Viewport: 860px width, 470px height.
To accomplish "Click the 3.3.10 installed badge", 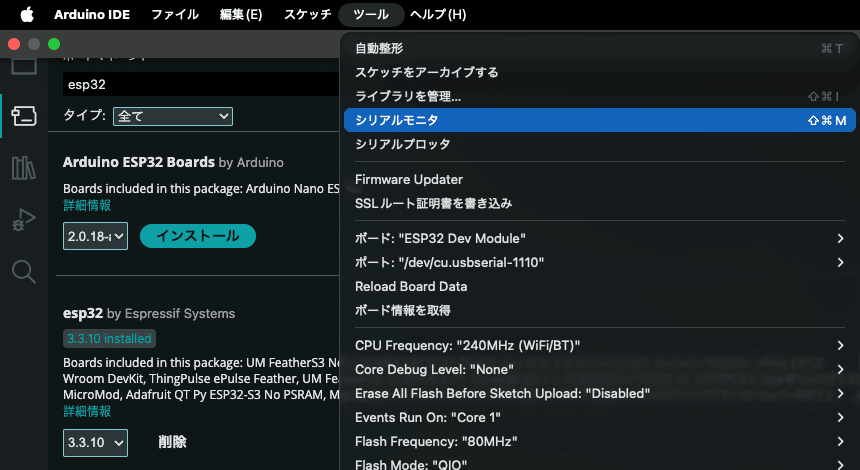I will [109, 339].
